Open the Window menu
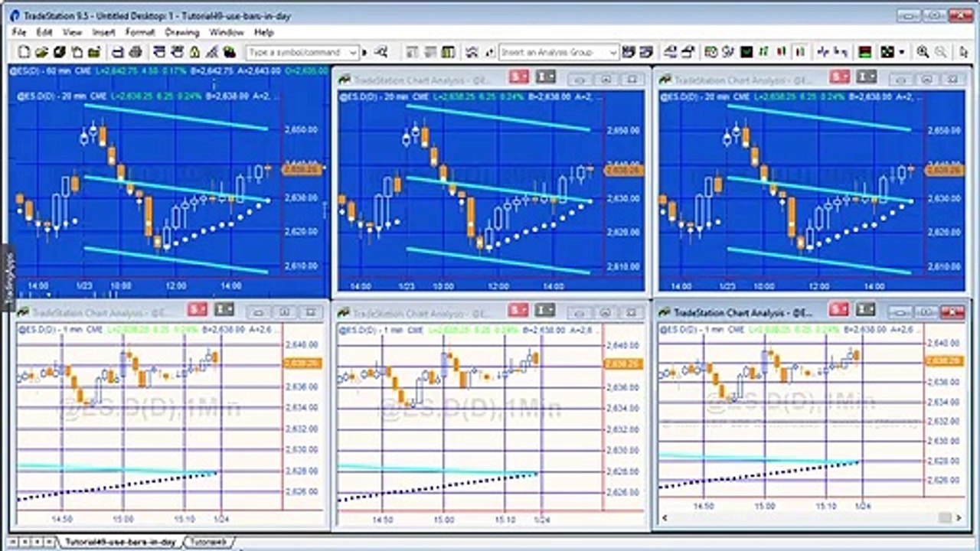980x551 pixels. point(227,32)
